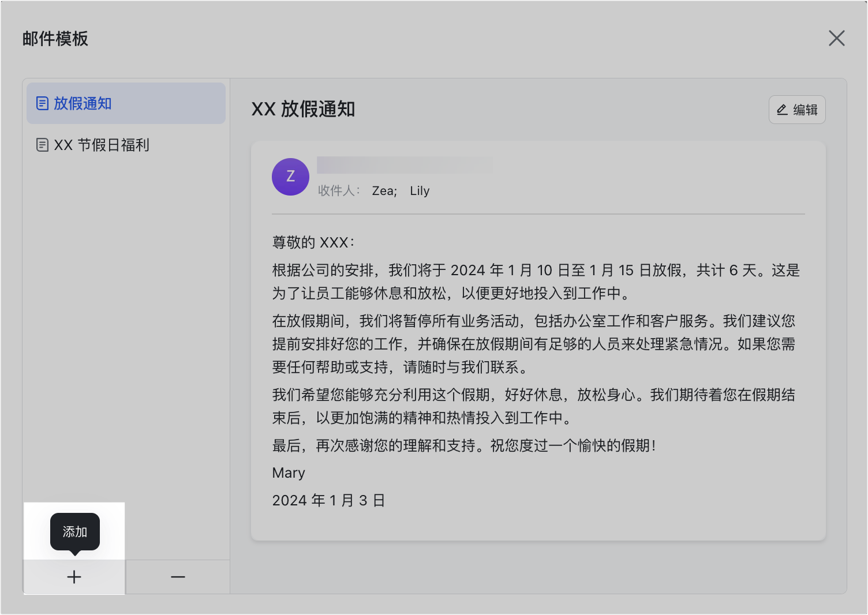Open the XX 节假日福利 template

coord(102,145)
